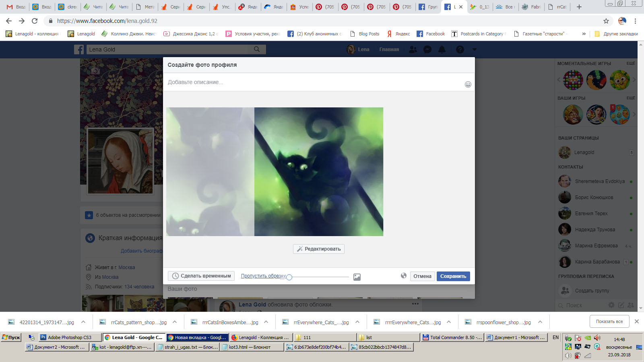Open the Chrome user profile avatar
Viewport: 644px width, 362px height.
622,21
